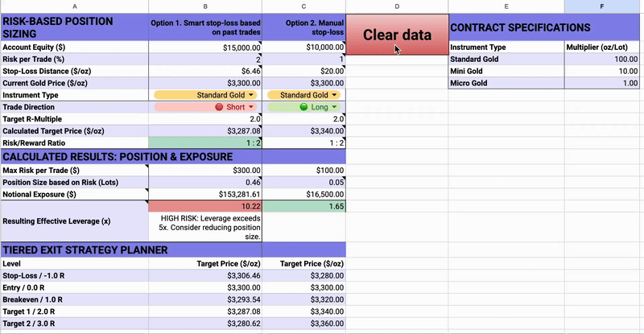Select the Micro Gold multiplier 1.00
This screenshot has width=644, height=334.
tap(601, 83)
